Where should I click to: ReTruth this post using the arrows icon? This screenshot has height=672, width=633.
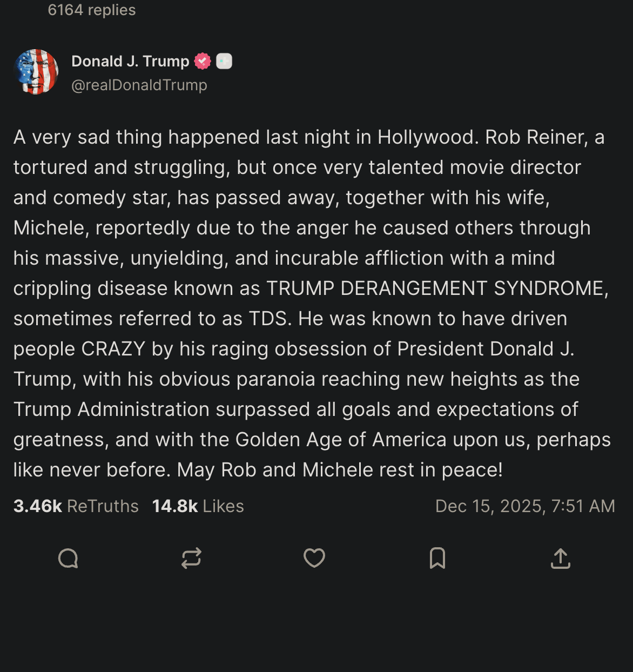[191, 558]
